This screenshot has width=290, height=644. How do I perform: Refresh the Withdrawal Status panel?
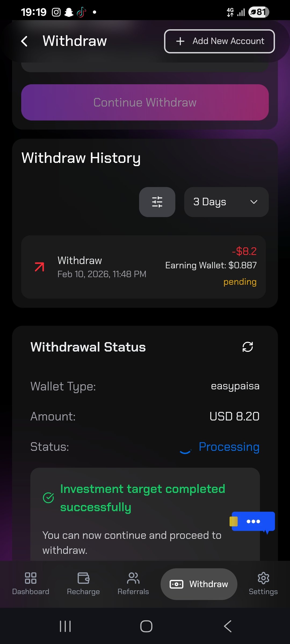[248, 347]
